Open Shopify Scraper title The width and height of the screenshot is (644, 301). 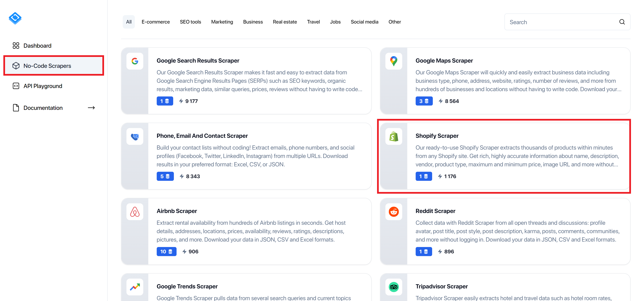coord(437,136)
